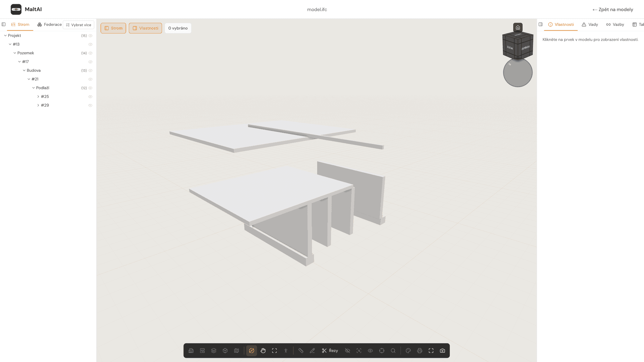Open the Řezy section cuts tool
The height and width of the screenshot is (362, 644).
point(330,351)
